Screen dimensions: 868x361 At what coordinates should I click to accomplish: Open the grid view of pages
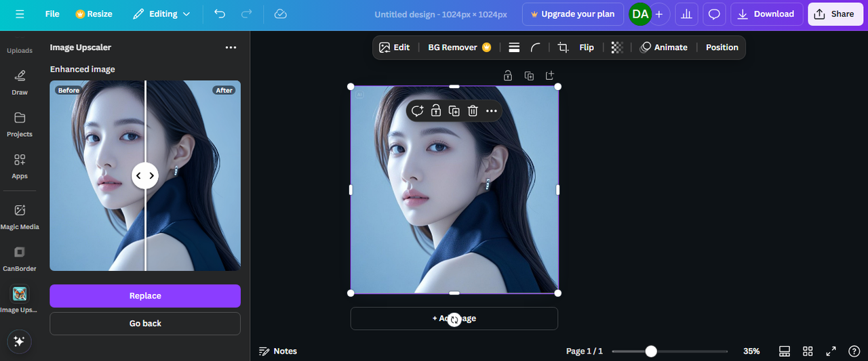tap(808, 351)
